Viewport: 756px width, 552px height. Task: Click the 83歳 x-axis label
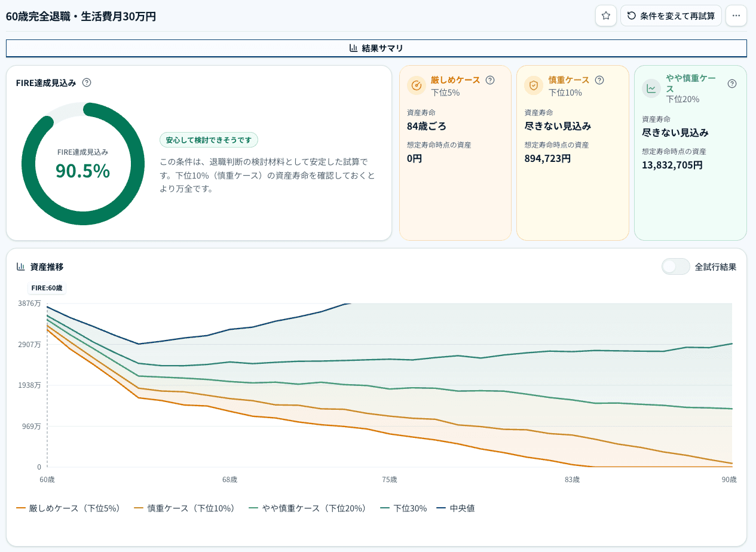[573, 480]
